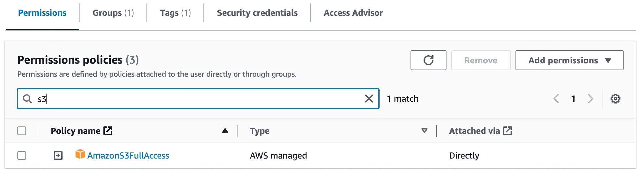Click the refresh policies icon button
The image size is (644, 170).
(x=428, y=60)
